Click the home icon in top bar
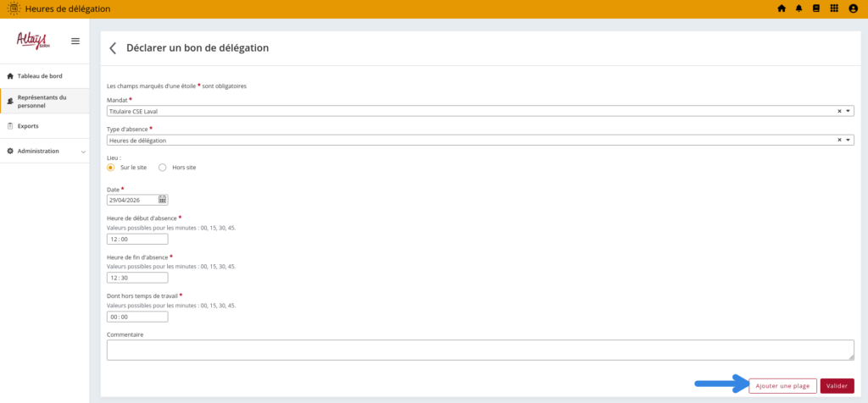This screenshot has width=868, height=403. pos(782,8)
